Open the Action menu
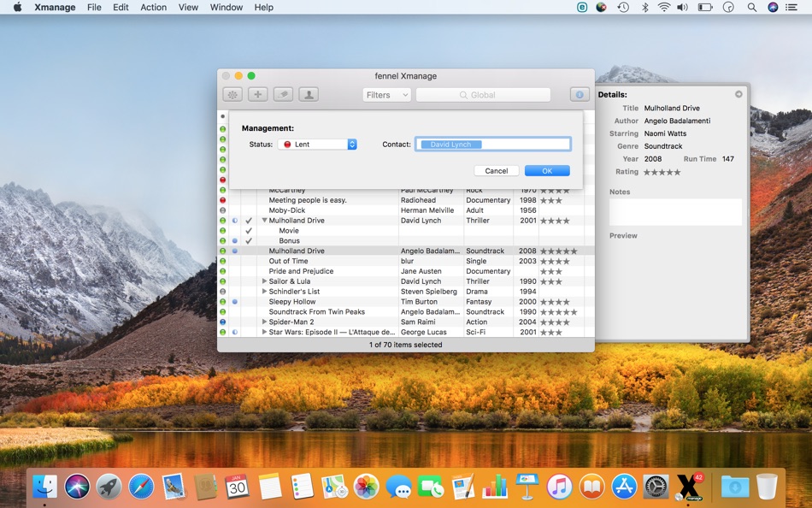Image resolution: width=812 pixels, height=508 pixels. coord(153,7)
